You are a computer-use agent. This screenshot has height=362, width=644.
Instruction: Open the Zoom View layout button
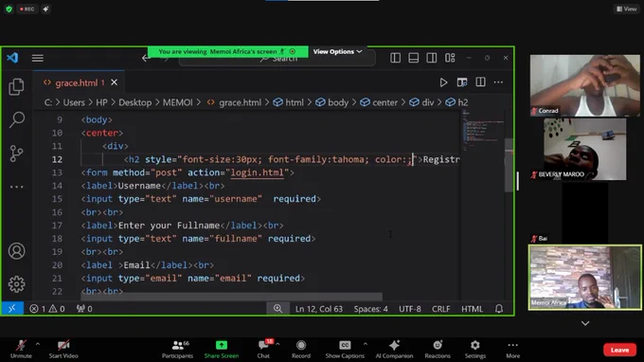[x=627, y=9]
